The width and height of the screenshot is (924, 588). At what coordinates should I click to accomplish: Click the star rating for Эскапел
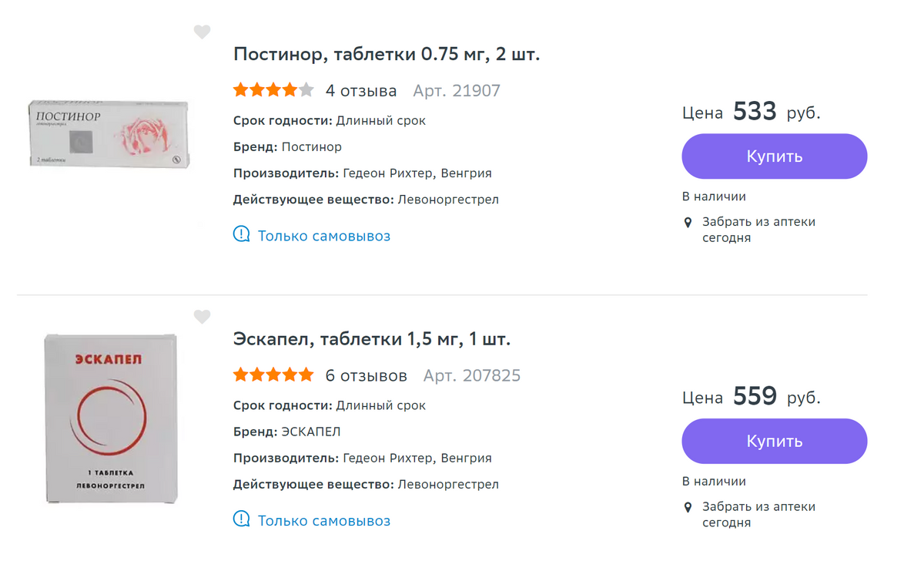[273, 375]
